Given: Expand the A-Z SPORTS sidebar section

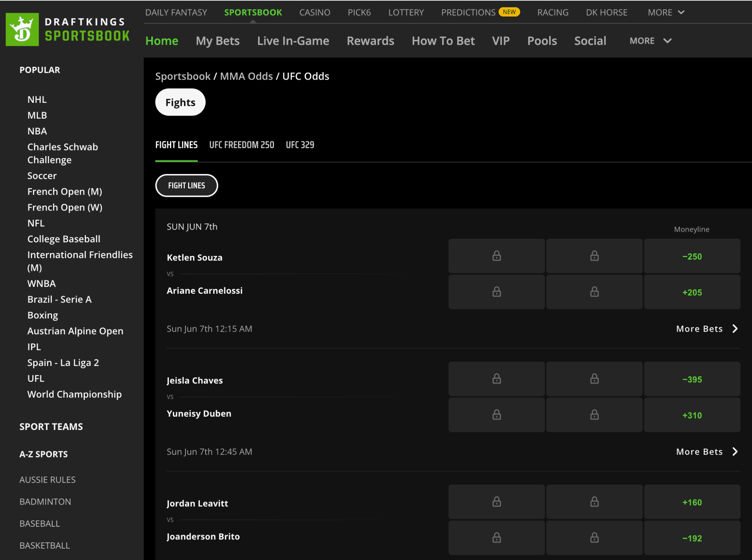Looking at the screenshot, I should pyautogui.click(x=44, y=454).
